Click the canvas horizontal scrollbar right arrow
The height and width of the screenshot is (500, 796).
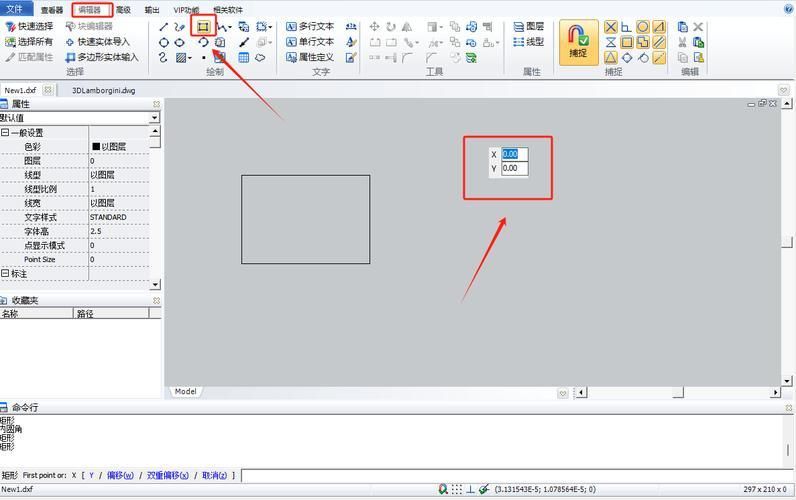[x=775, y=392]
